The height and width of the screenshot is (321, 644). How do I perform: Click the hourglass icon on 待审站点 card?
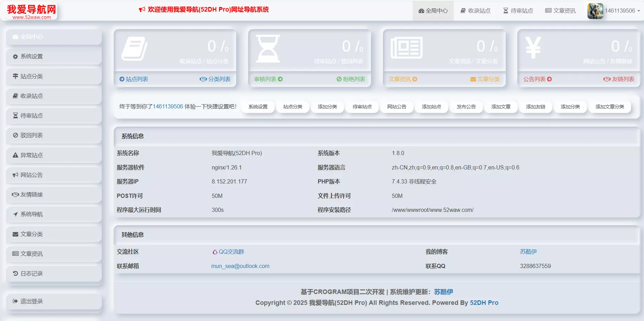pyautogui.click(x=268, y=48)
